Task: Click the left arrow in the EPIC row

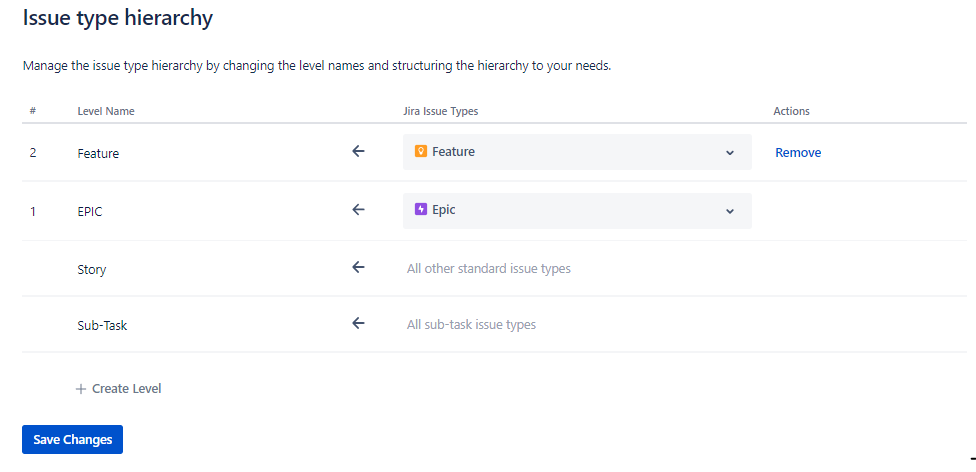Action: pyautogui.click(x=359, y=210)
